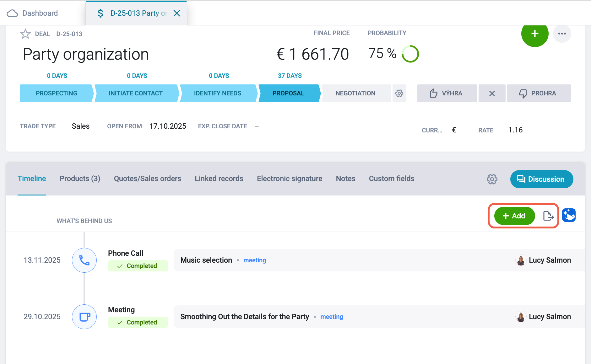Click Completed status under Phone Call
The height and width of the screenshot is (364, 591).
pos(138,266)
